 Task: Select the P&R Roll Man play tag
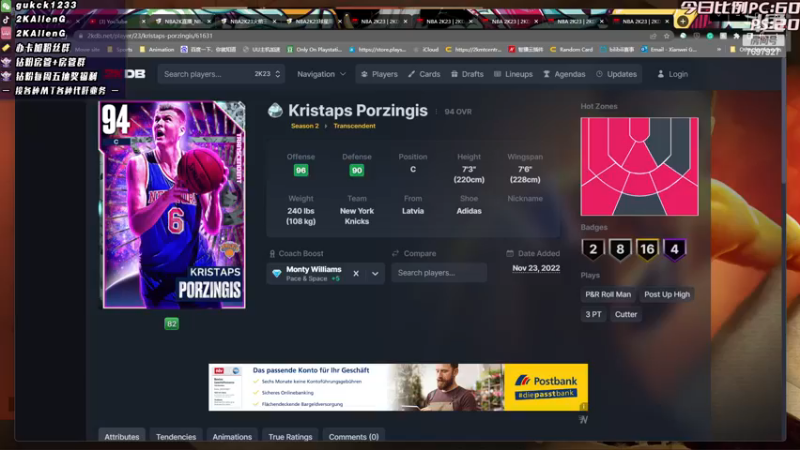click(608, 294)
